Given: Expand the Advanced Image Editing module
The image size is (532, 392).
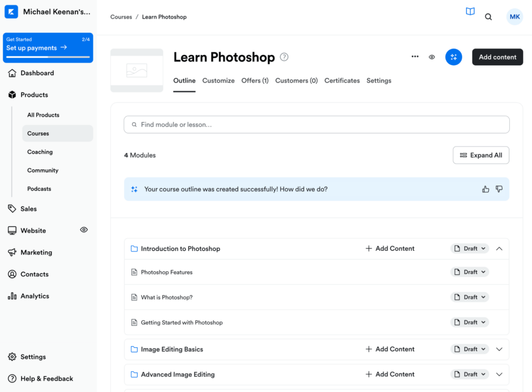Looking at the screenshot, I should (x=499, y=374).
